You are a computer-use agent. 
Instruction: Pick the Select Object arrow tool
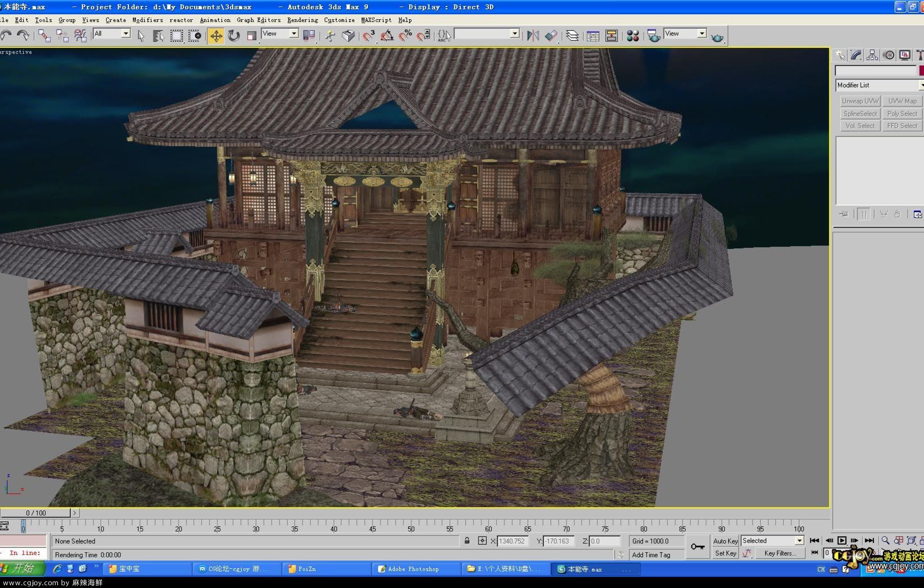pyautogui.click(x=141, y=36)
